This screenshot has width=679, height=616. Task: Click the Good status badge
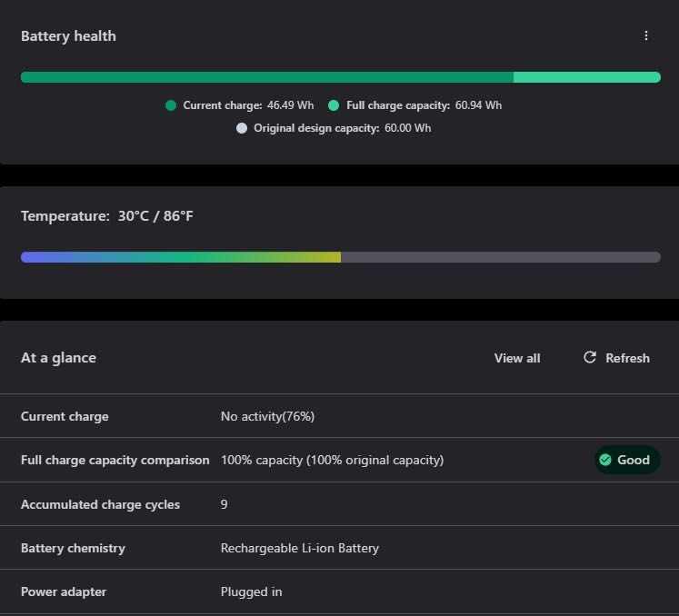pos(627,460)
